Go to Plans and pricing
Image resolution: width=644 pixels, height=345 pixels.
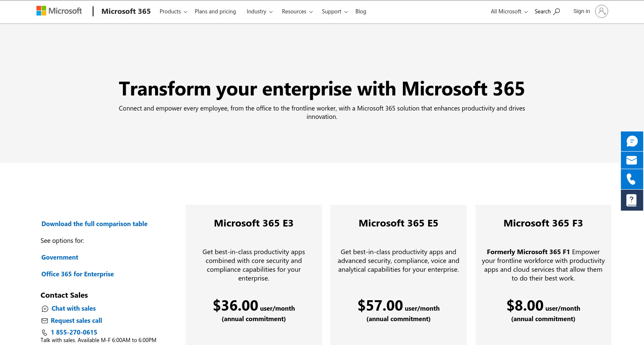[x=216, y=11]
